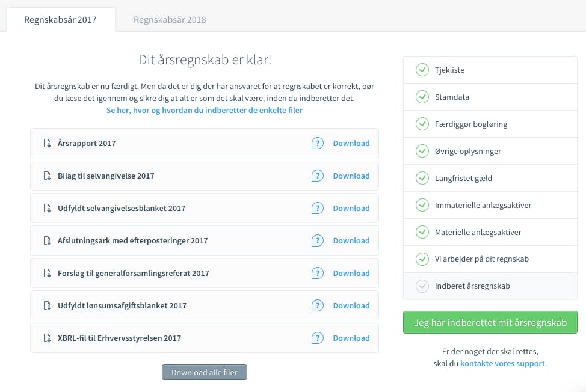Click heading Dit årsregnskab er klar!
586x392 pixels.
(x=205, y=60)
